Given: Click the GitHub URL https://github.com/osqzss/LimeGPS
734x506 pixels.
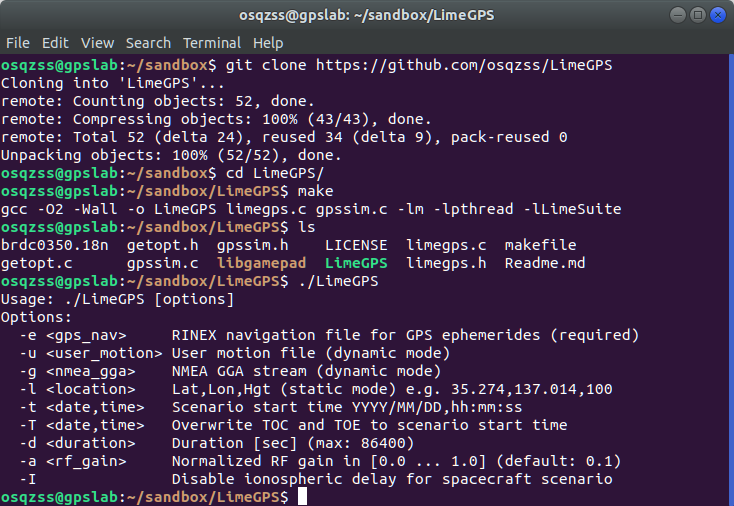Looking at the screenshot, I should [x=464, y=65].
